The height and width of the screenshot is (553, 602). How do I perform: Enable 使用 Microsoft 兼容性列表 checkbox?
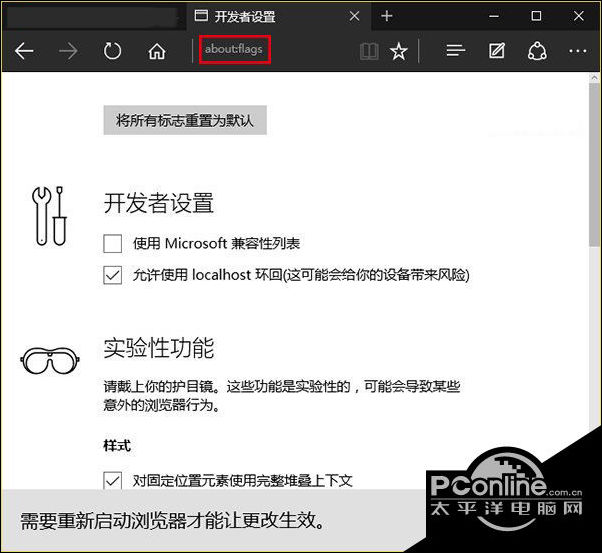tap(112, 243)
